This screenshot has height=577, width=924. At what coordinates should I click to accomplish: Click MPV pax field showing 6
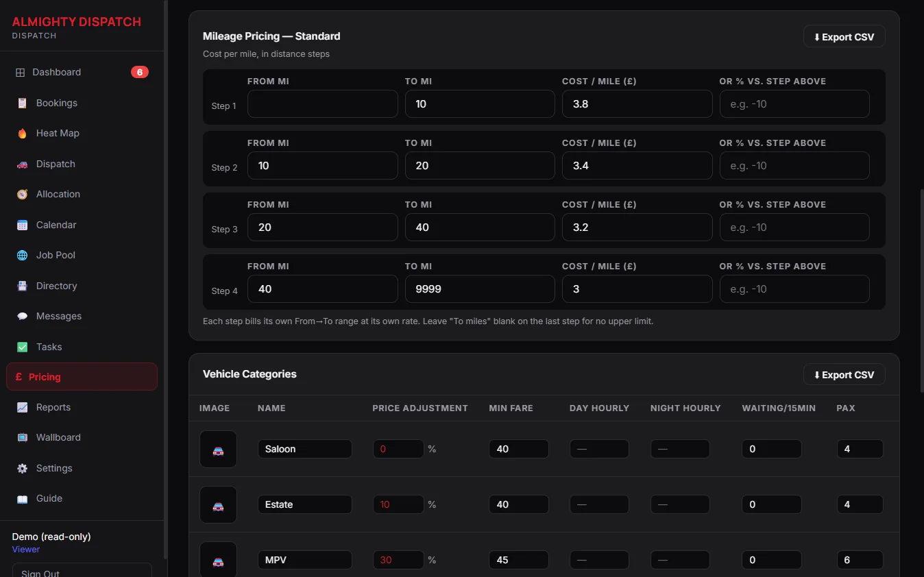click(x=860, y=560)
